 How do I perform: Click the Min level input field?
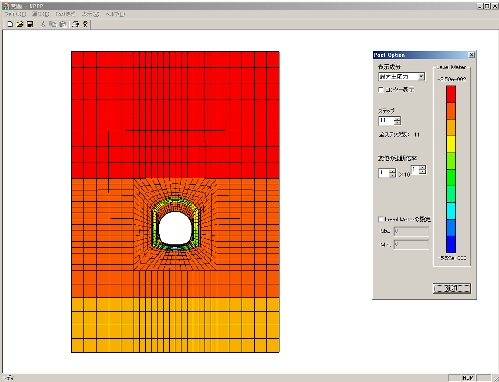(x=411, y=245)
